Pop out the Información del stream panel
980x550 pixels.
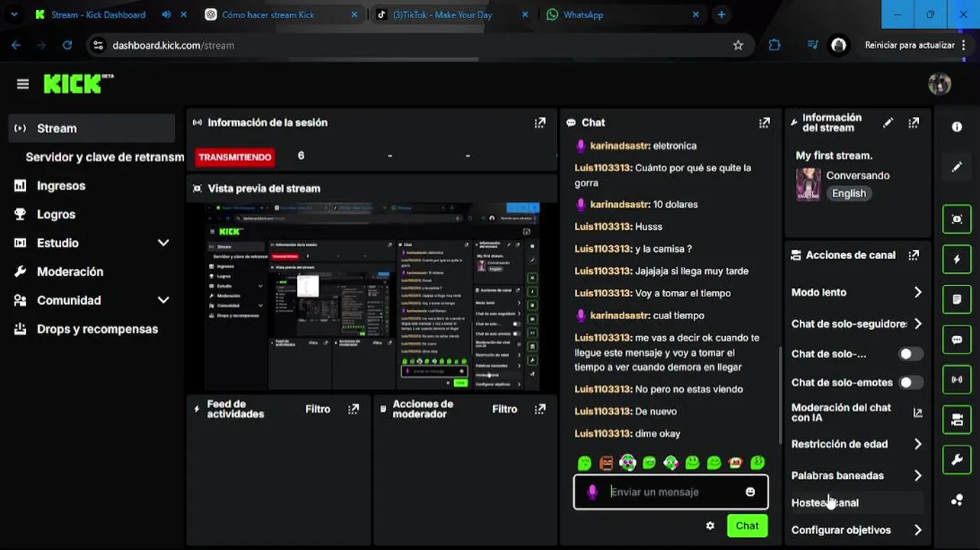[914, 122]
